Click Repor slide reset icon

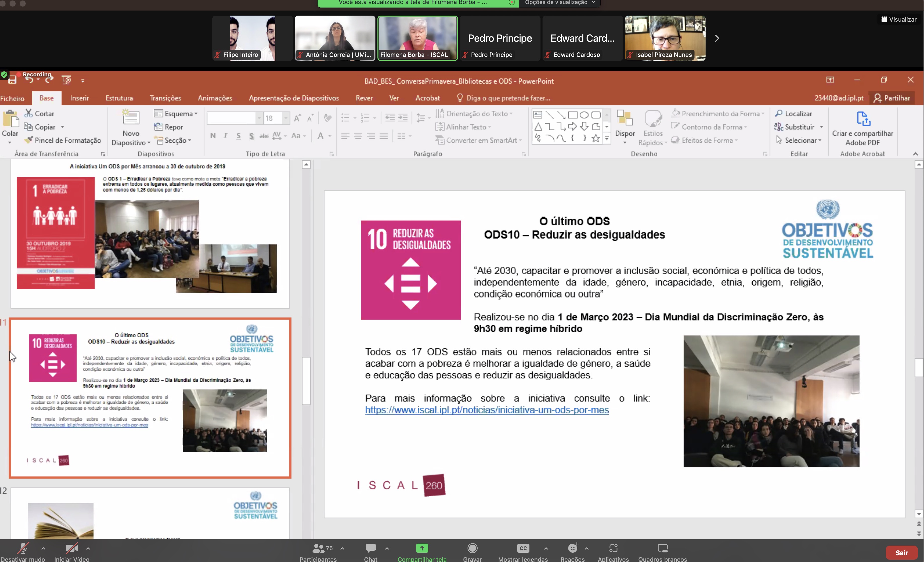(x=158, y=127)
